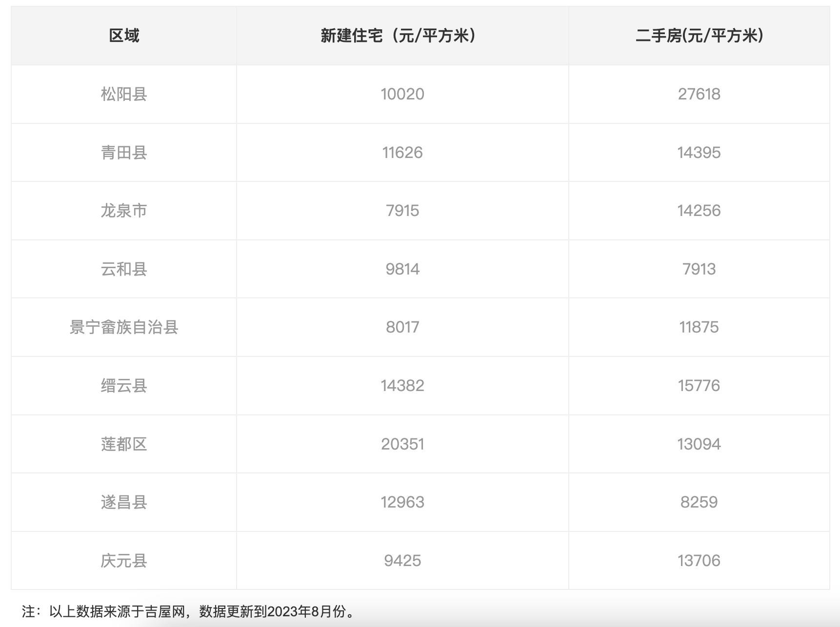Select the 缙云县 region cell

(x=124, y=386)
